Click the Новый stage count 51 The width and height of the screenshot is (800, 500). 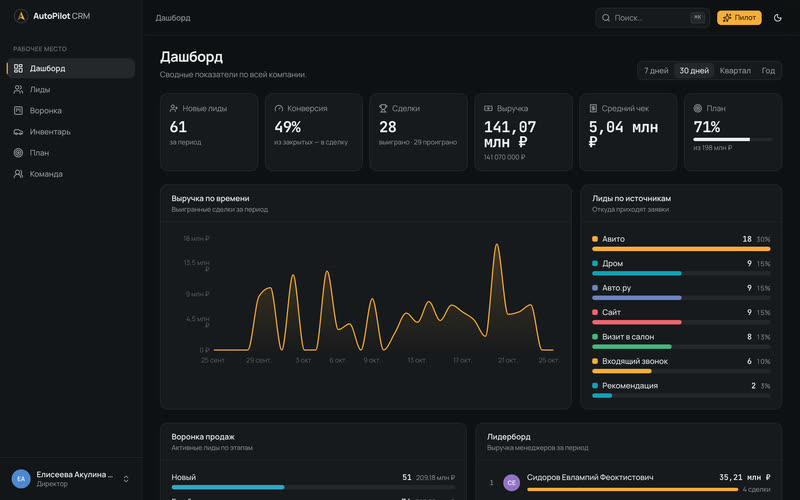point(407,477)
